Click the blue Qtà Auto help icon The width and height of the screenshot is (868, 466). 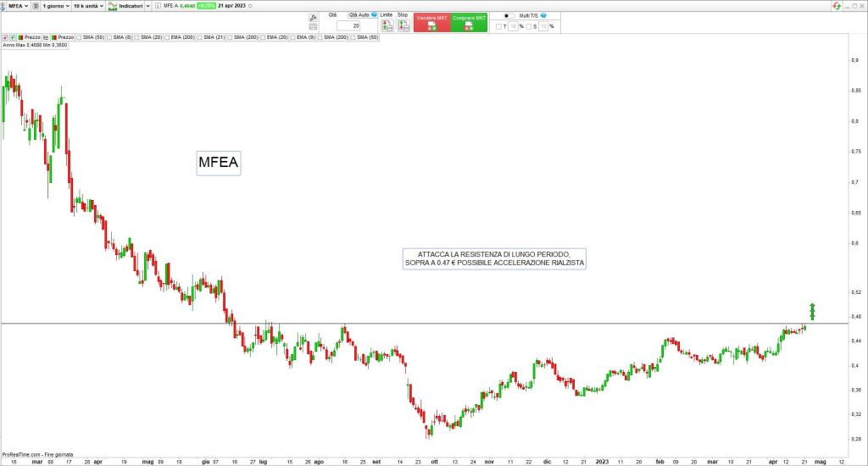pyautogui.click(x=374, y=15)
